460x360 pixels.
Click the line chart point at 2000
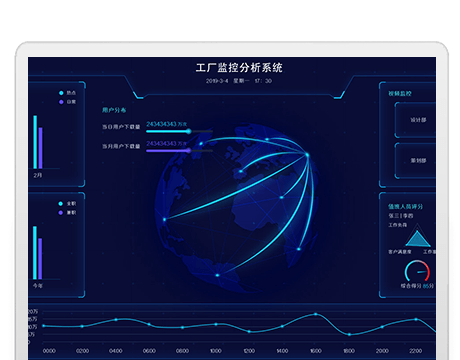(382, 327)
